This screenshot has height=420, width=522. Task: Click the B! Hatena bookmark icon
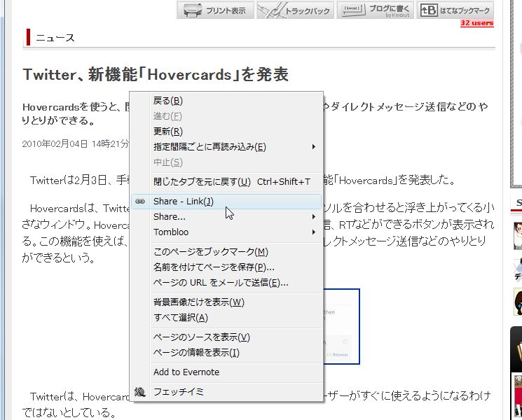(429, 10)
